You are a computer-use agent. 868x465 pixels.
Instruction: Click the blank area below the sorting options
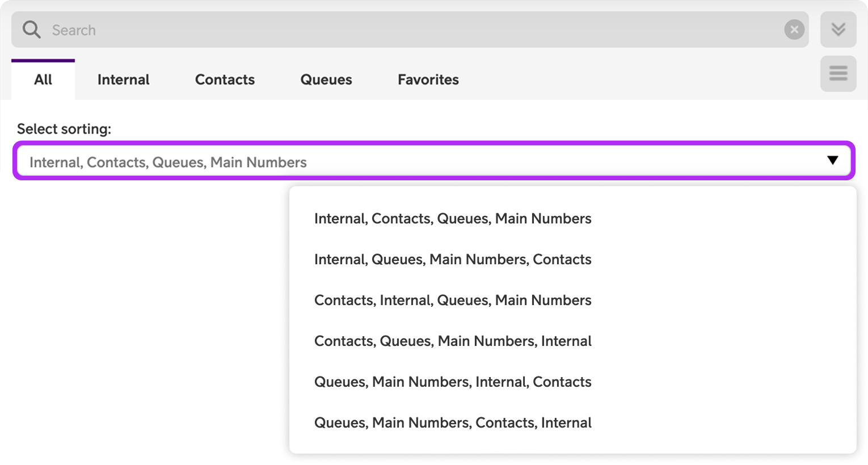click(x=142, y=207)
